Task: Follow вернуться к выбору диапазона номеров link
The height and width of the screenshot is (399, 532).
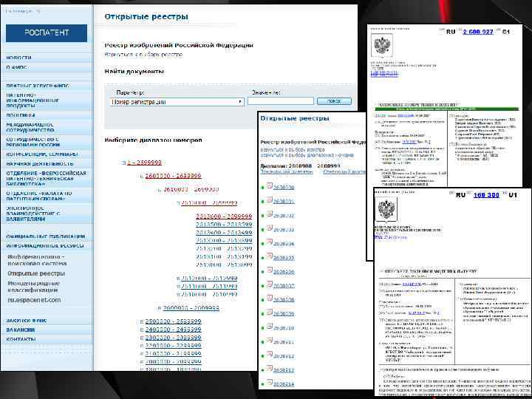Action: pos(307,155)
